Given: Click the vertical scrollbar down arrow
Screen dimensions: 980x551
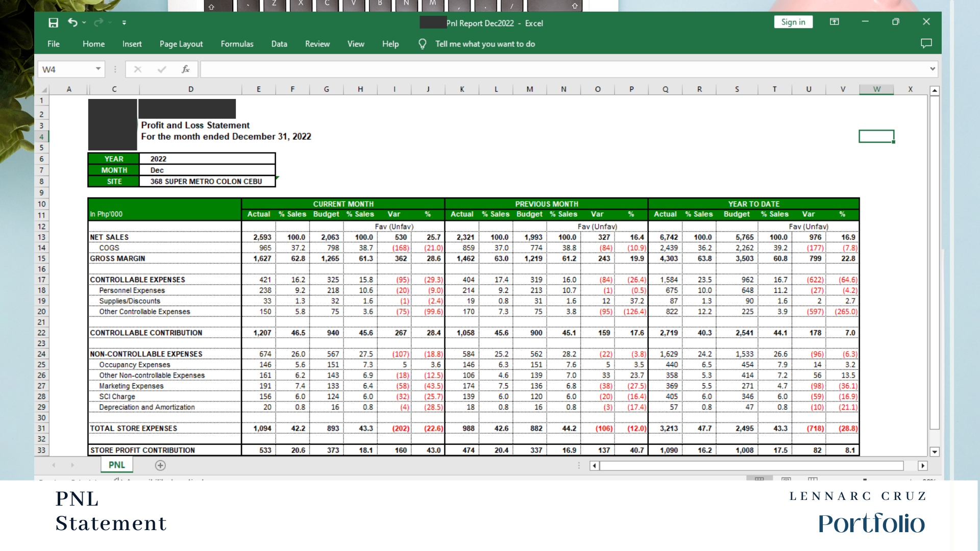Looking at the screenshot, I should coord(935,452).
